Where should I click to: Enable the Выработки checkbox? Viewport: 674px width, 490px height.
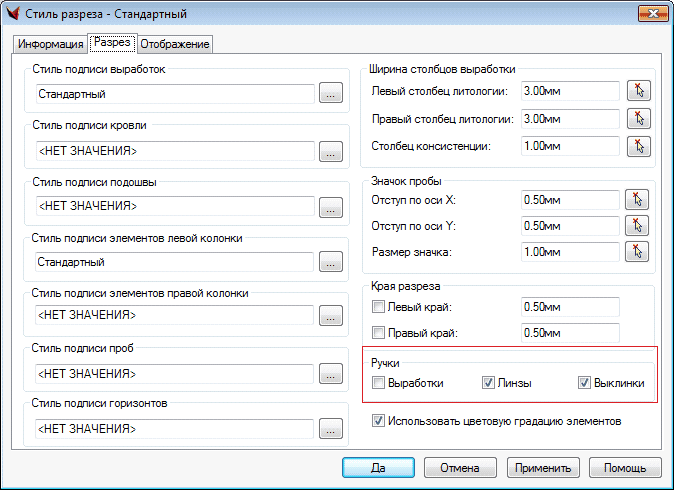click(x=378, y=383)
